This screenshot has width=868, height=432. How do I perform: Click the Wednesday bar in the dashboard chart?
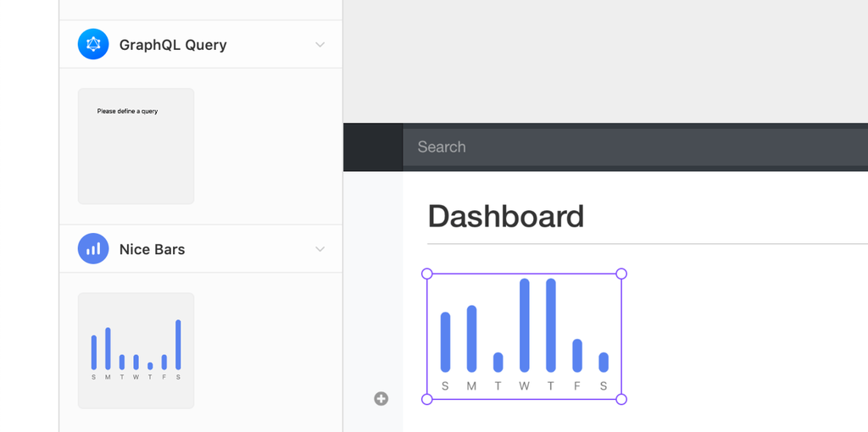pyautogui.click(x=525, y=325)
